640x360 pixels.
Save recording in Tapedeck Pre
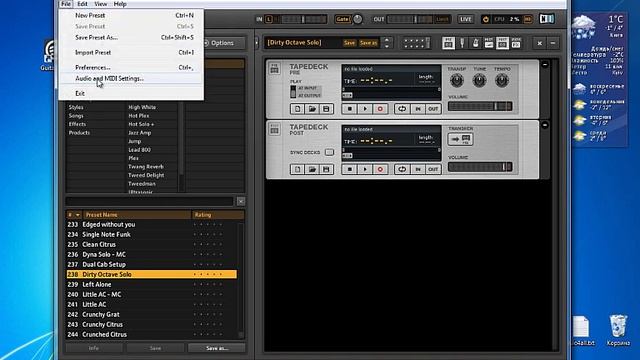pyautogui.click(x=326, y=109)
